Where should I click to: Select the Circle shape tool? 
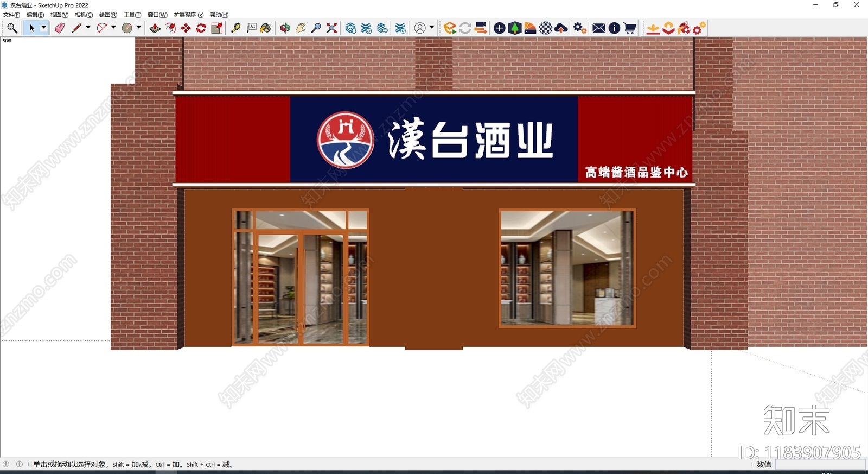(x=127, y=28)
